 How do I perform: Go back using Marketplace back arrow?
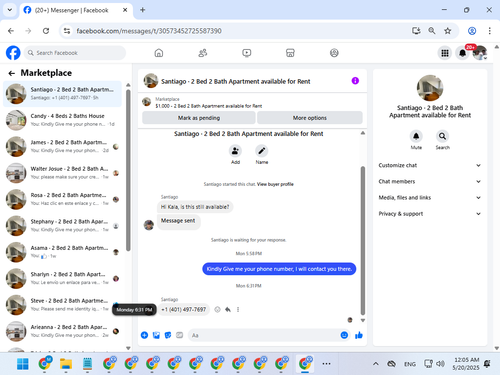(x=12, y=73)
